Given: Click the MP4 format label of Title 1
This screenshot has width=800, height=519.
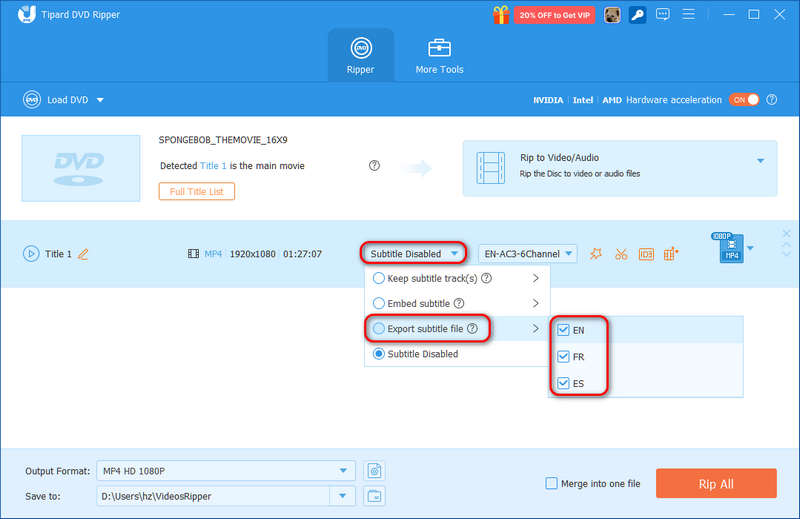Looking at the screenshot, I should (x=213, y=254).
